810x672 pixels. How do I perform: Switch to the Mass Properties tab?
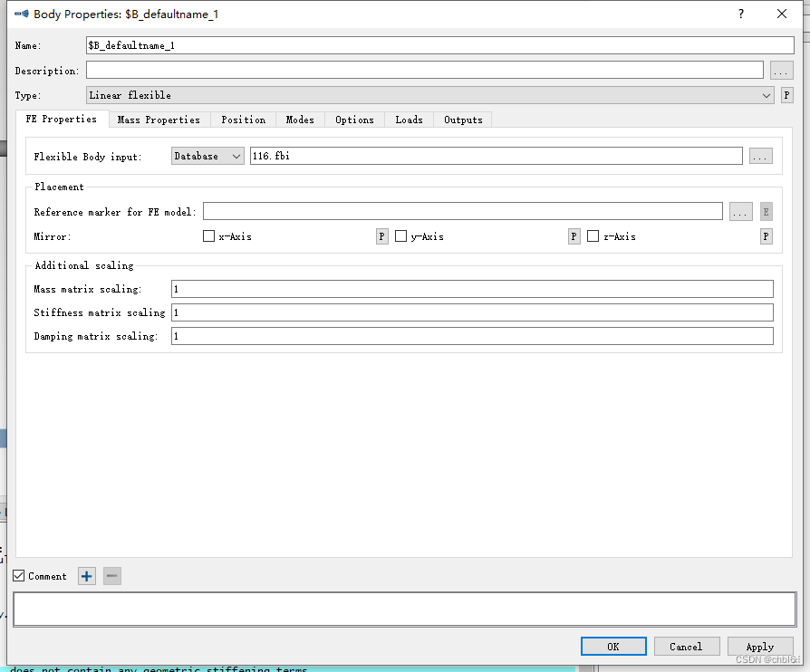tap(159, 119)
